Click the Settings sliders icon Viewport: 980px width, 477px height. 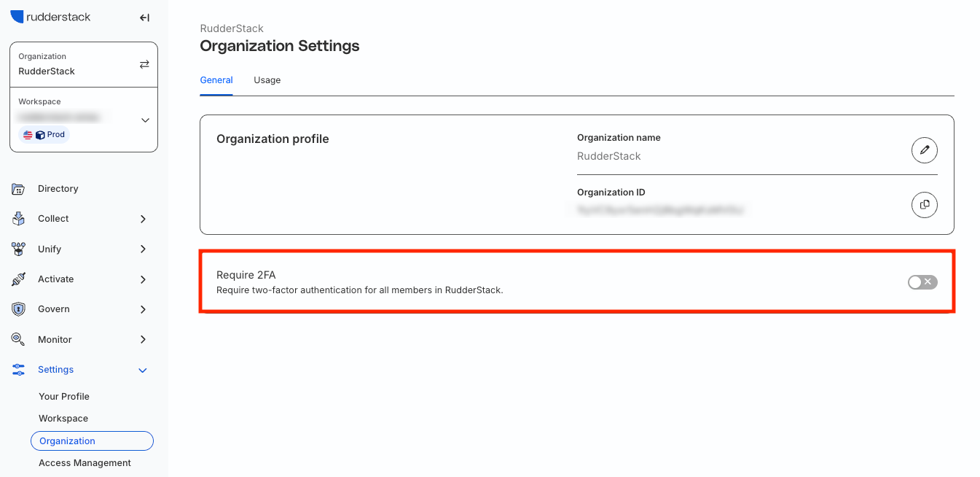coord(19,370)
